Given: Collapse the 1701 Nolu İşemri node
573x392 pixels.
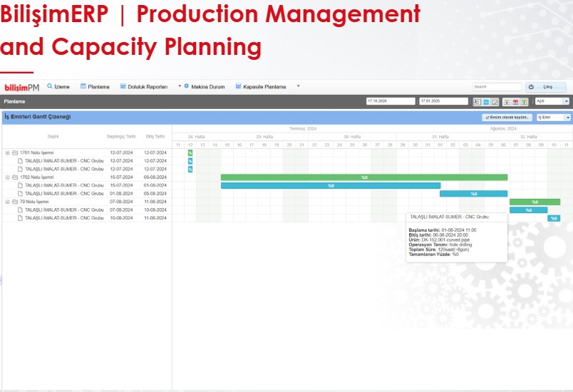Looking at the screenshot, I should click(7, 153).
